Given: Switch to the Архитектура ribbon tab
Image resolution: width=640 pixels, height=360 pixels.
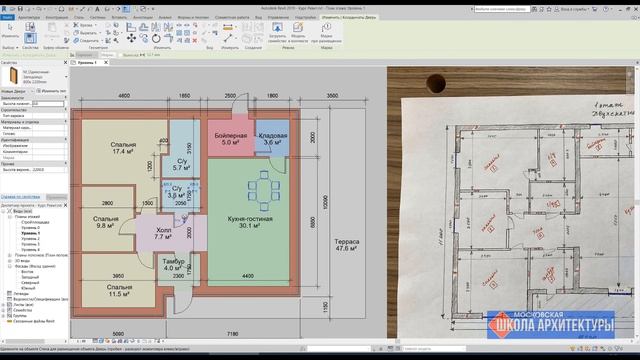Looking at the screenshot, I should point(29,18).
